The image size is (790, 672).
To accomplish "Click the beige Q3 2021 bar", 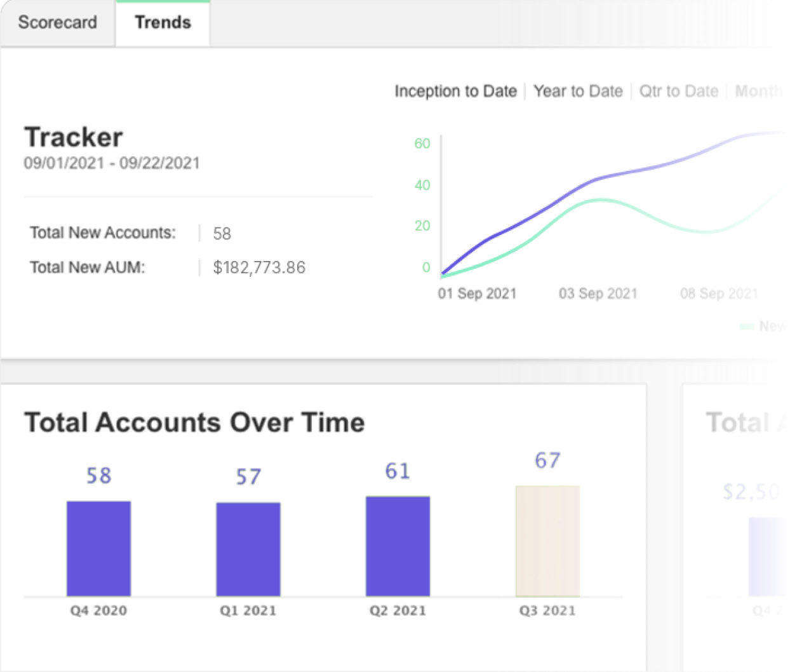I will (x=547, y=541).
